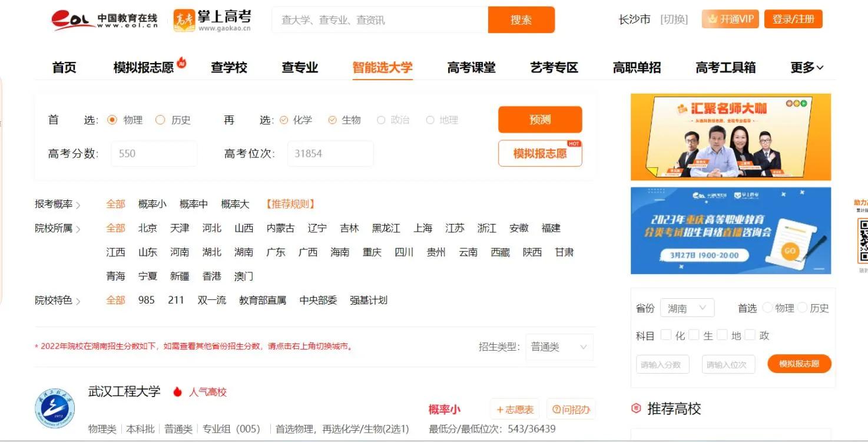Click 登录/注册 to sign in

click(x=793, y=18)
